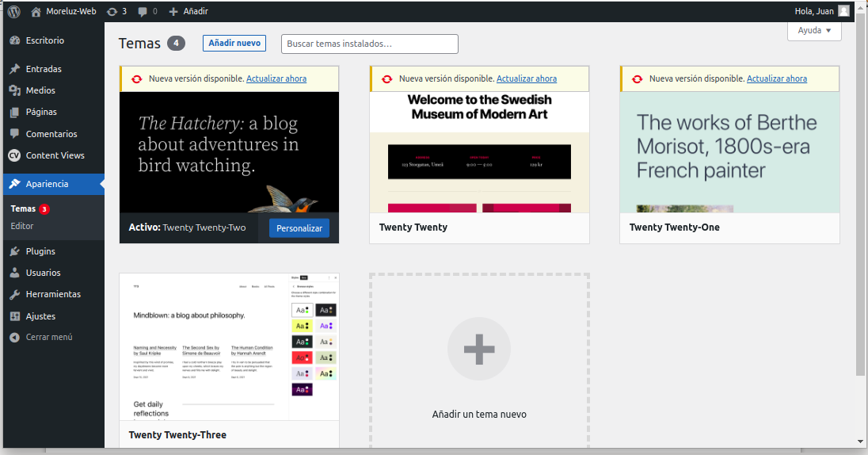Click the Content Views CV icon
868x455 pixels.
point(14,155)
